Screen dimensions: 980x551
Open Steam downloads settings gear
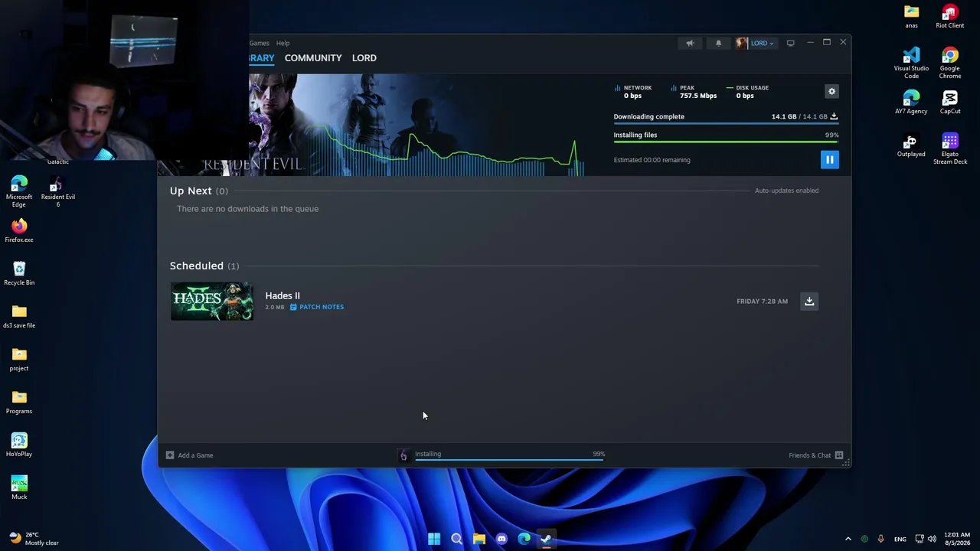(831, 92)
